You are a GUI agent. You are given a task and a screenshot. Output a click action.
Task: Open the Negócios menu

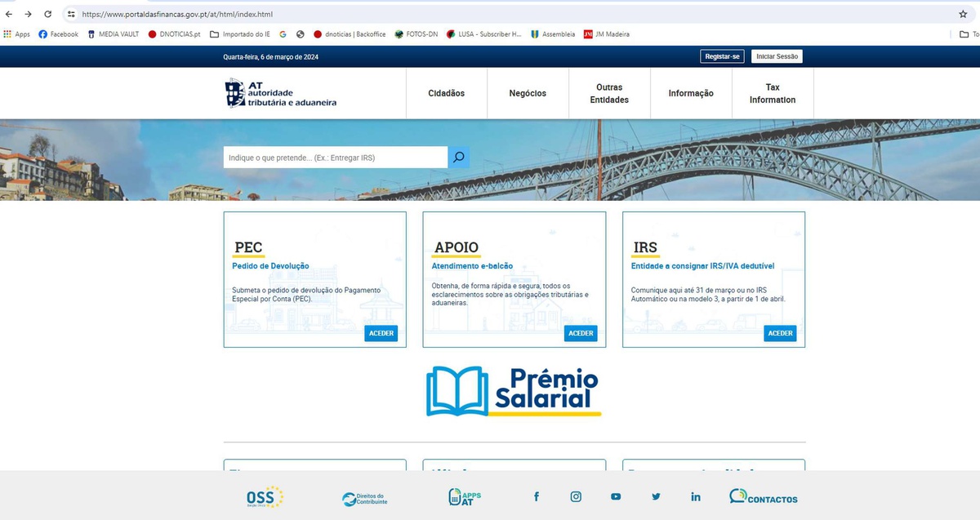coord(528,93)
